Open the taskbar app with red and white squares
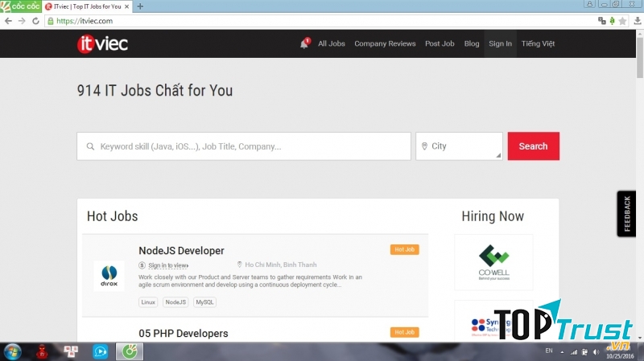Screen dimensions: 644x361 [71, 351]
